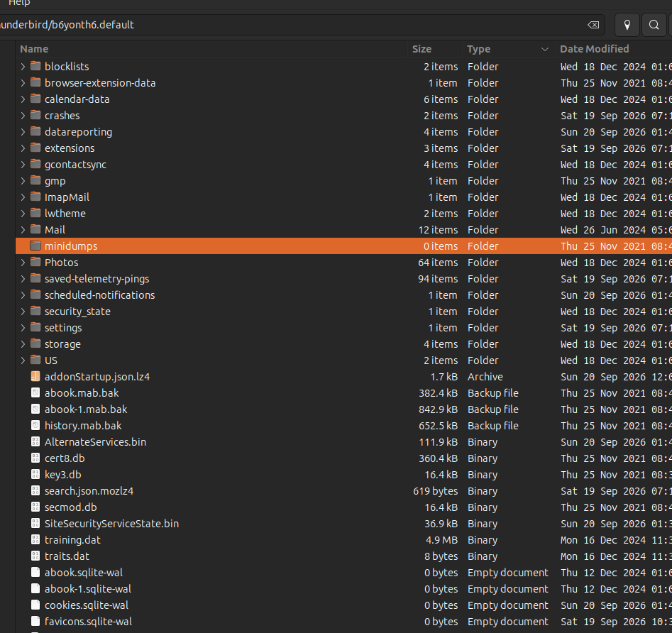Click inside the location path field

292,25
